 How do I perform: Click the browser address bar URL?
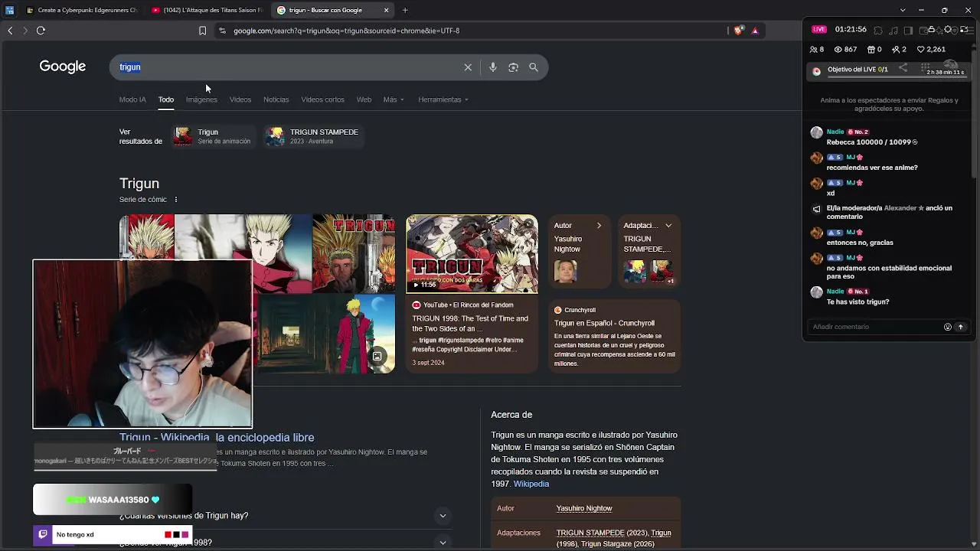click(x=346, y=31)
